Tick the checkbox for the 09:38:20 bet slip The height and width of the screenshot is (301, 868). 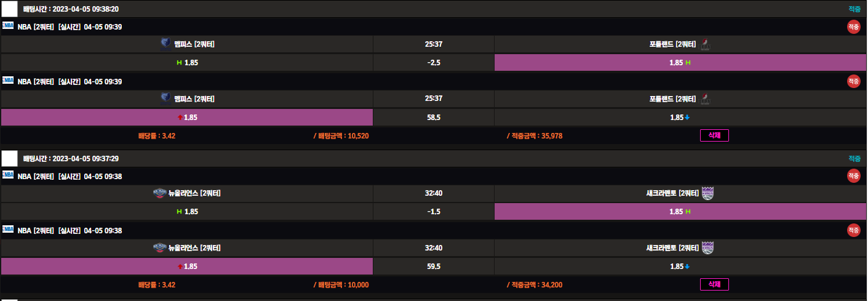tap(10, 9)
